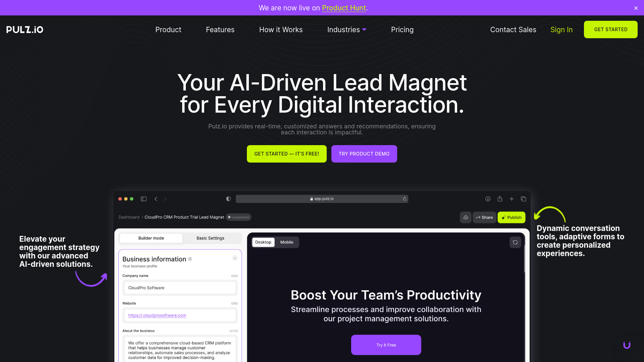Select the Desktop preview tab
The width and height of the screenshot is (644, 362).
[263, 242]
